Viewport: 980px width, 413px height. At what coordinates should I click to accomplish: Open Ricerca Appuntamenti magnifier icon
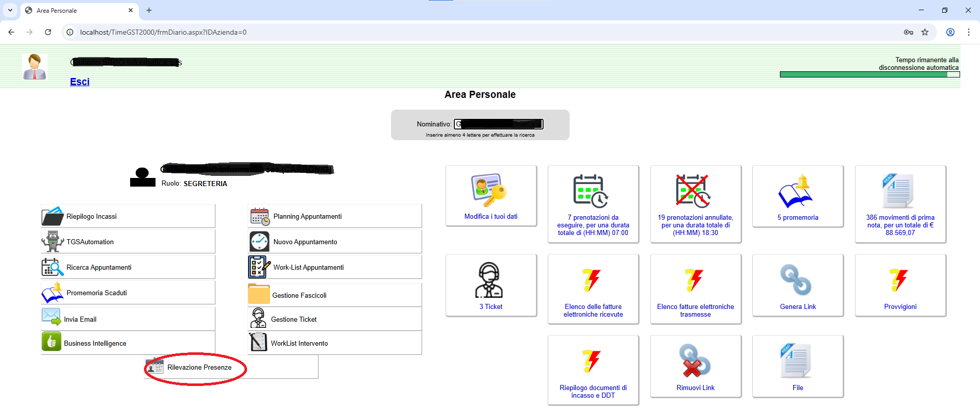tap(53, 267)
